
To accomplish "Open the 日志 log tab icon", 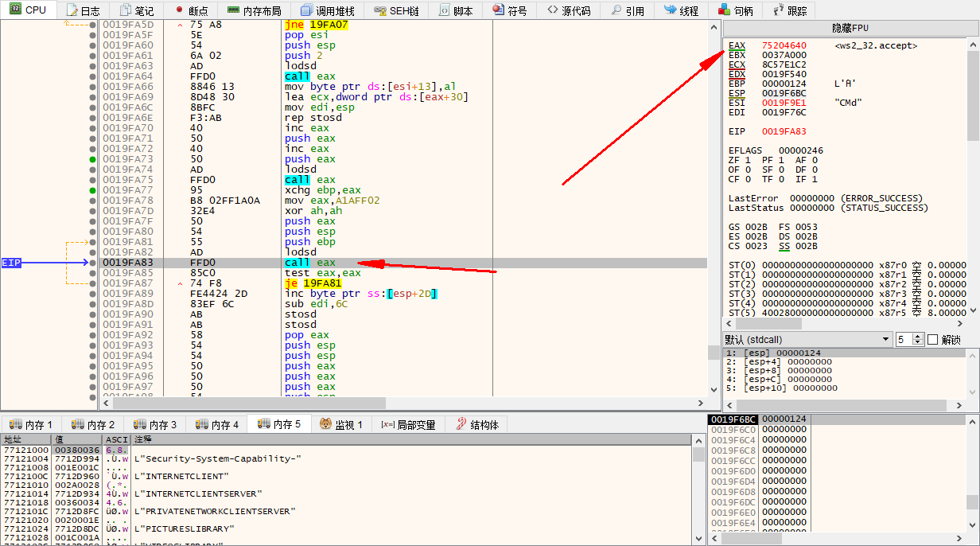I will (x=72, y=10).
